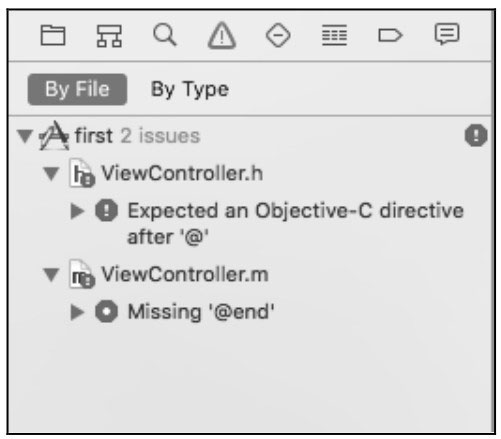Expand the Expected an Objective-C directive error
The width and height of the screenshot is (501, 439).
[x=77, y=211]
